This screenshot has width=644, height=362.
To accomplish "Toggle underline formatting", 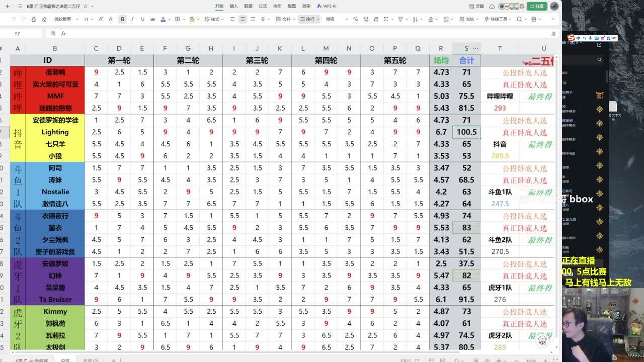I will click(x=142, y=19).
